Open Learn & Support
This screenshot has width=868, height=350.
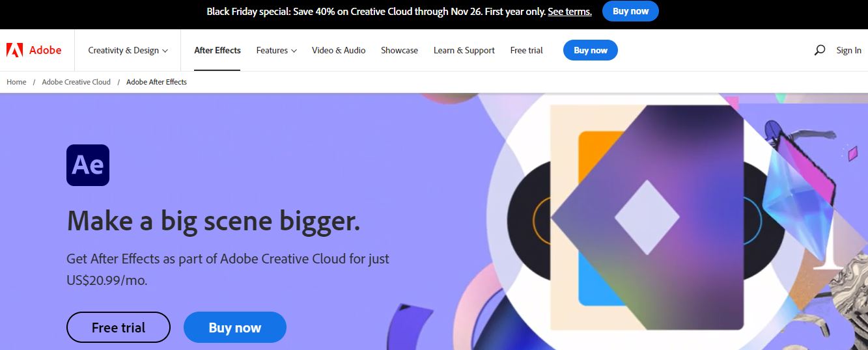(x=464, y=50)
